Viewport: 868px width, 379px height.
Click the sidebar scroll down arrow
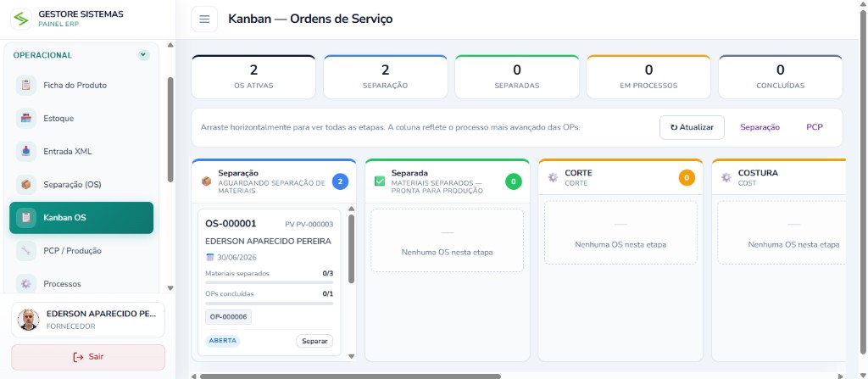click(x=170, y=288)
